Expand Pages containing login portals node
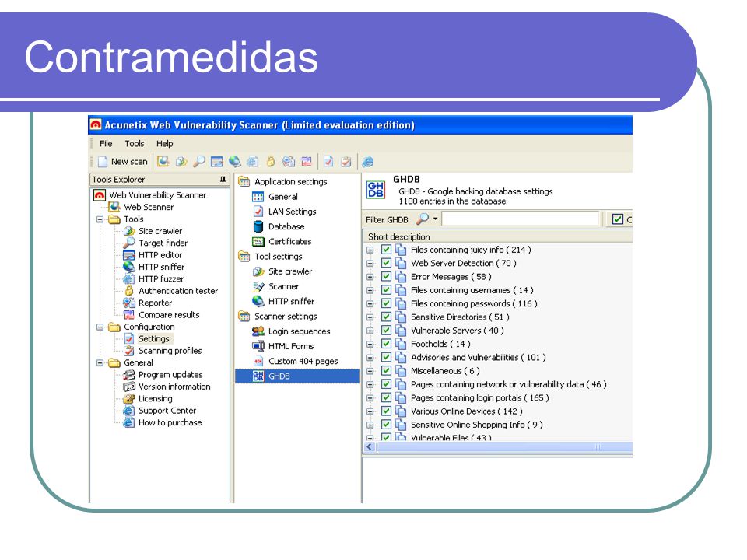The height and width of the screenshot is (560, 747). click(x=370, y=397)
